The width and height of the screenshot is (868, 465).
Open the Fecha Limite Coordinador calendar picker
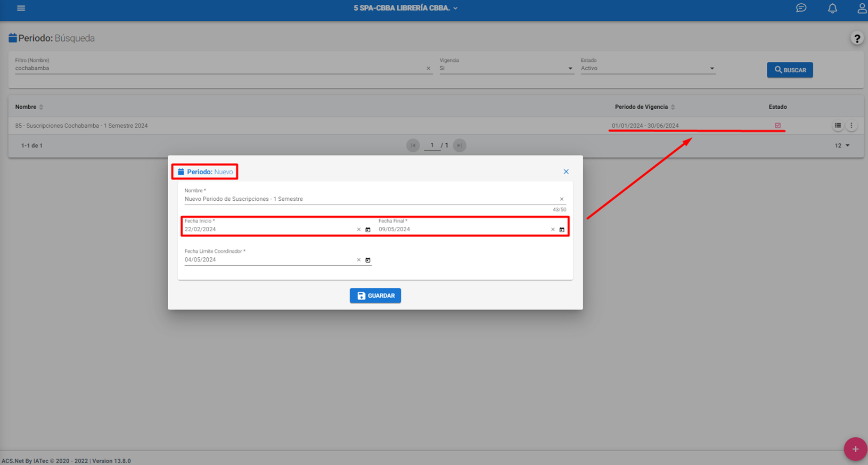pos(367,260)
